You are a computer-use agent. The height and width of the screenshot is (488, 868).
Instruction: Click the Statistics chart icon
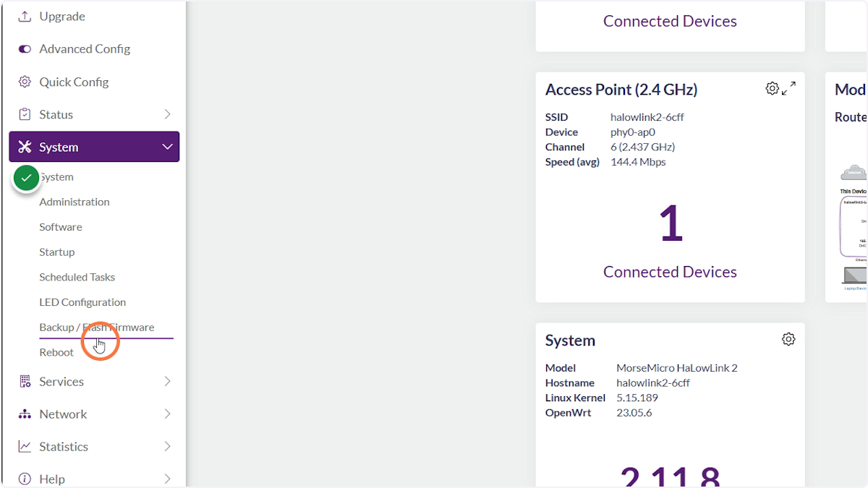(x=25, y=446)
